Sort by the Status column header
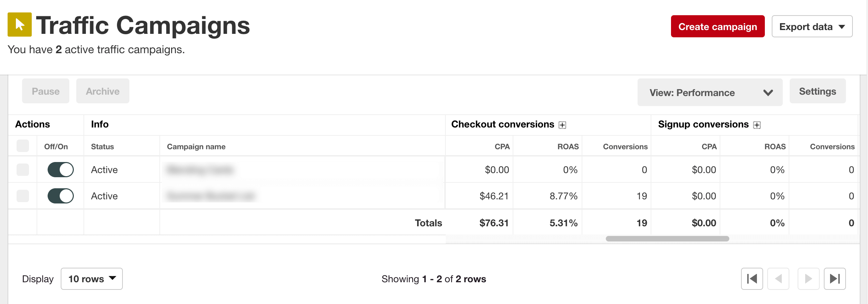 coord(102,146)
